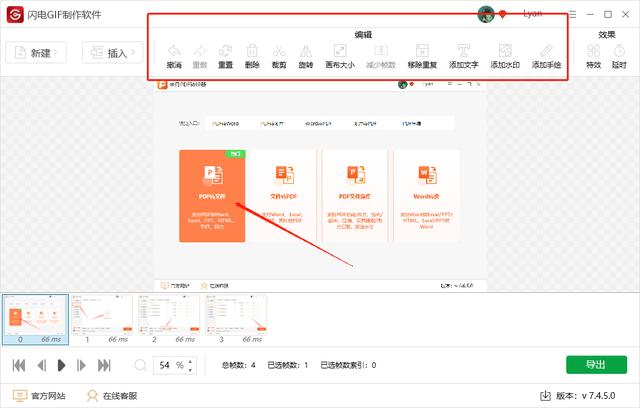This screenshot has width=640, height=408.
Task: Click the green 导出 (Export) button
Action: point(596,364)
